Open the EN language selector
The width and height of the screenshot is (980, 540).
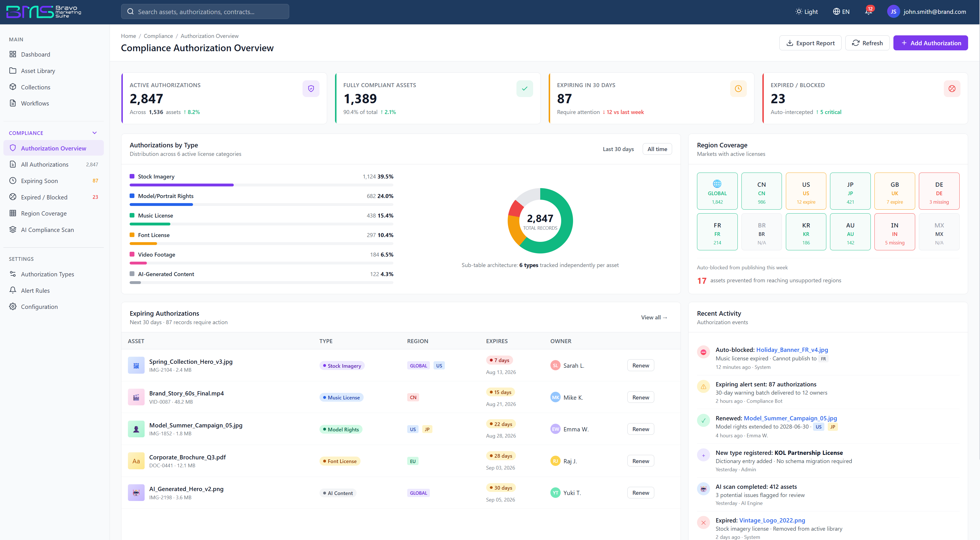pos(841,12)
